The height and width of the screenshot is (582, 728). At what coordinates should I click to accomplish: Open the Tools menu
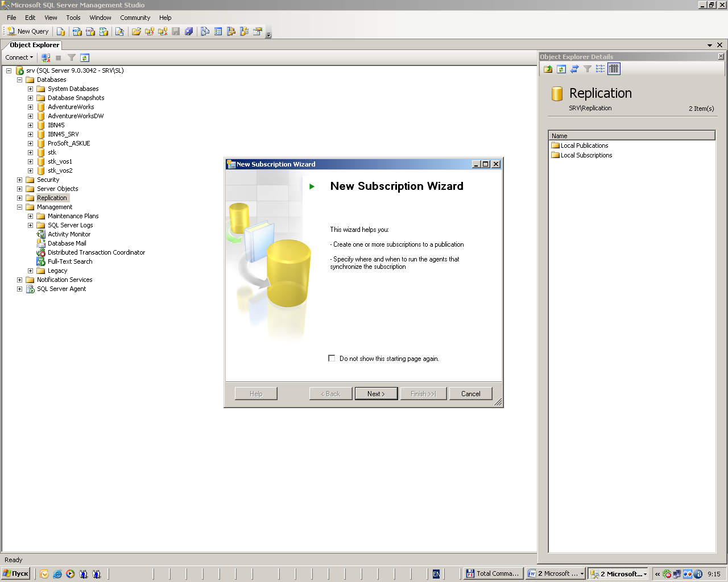pyautogui.click(x=73, y=18)
